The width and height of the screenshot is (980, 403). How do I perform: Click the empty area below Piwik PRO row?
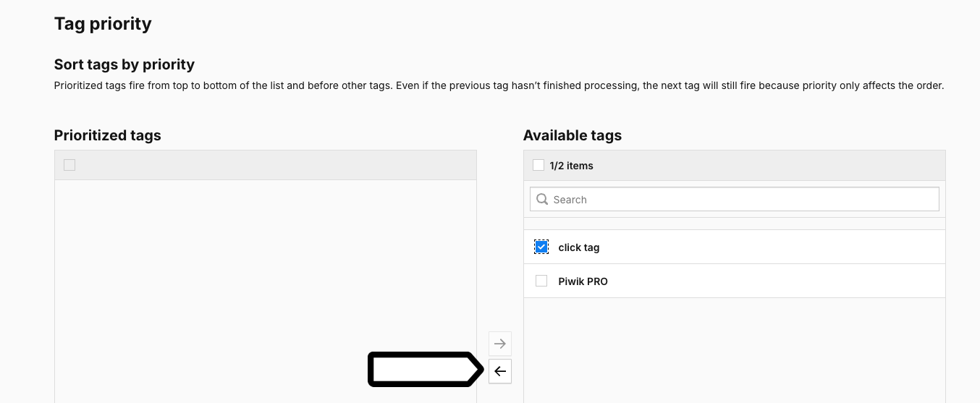click(x=735, y=350)
